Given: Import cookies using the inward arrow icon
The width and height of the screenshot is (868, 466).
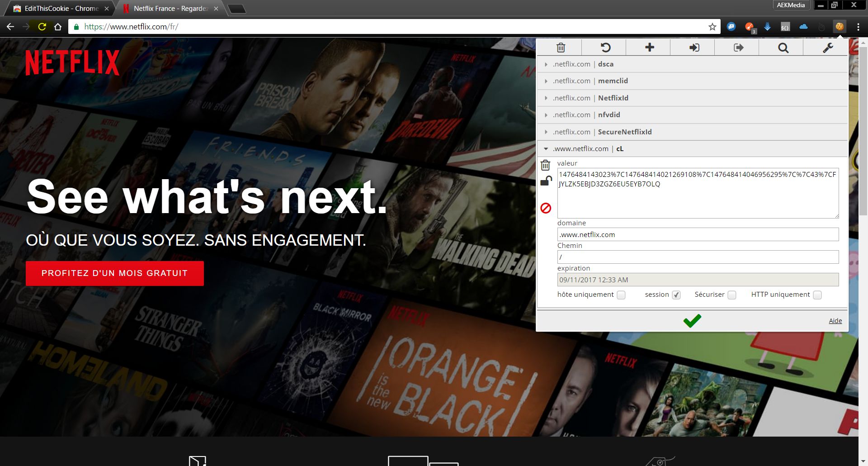Looking at the screenshot, I should 694,47.
